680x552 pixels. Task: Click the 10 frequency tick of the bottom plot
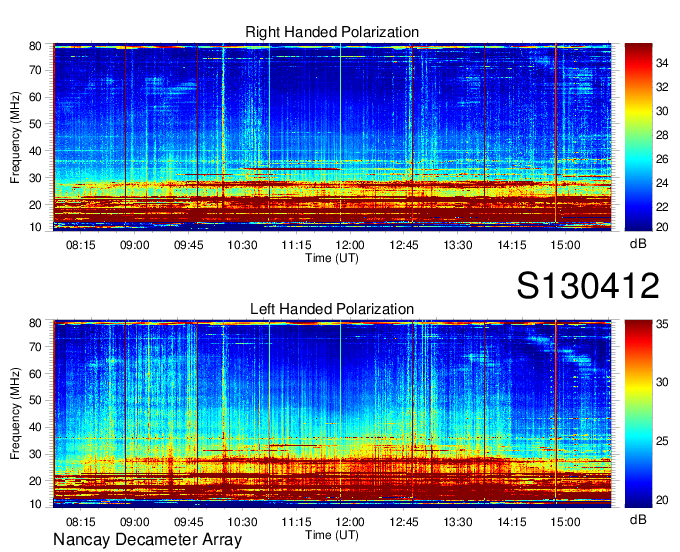point(35,504)
